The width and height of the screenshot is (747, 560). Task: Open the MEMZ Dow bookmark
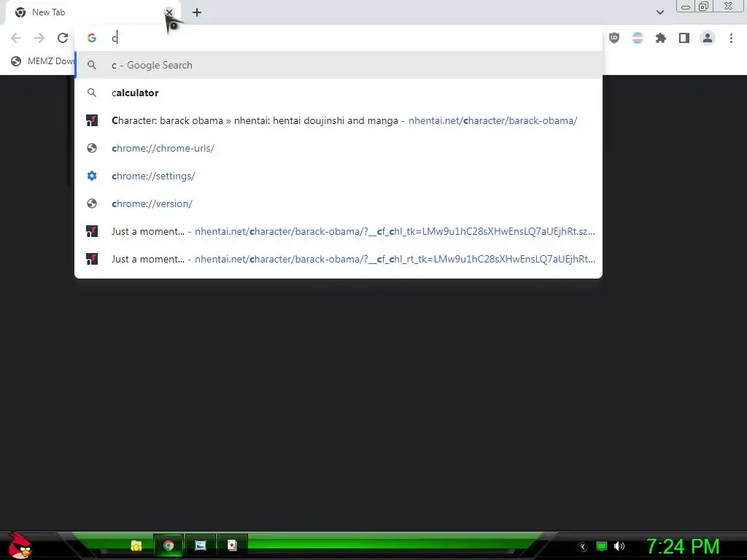coord(43,61)
